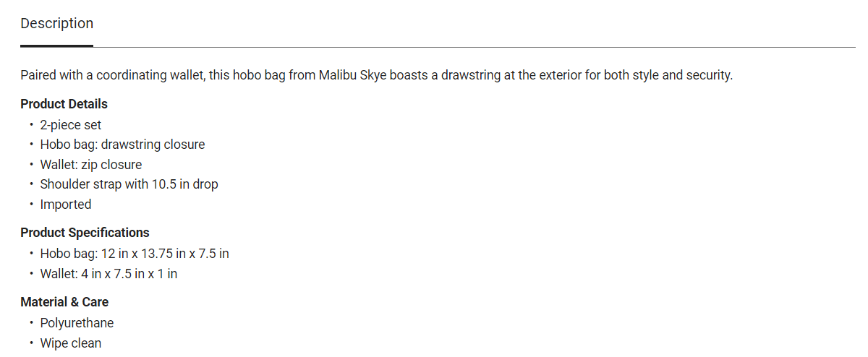This screenshot has width=868, height=357.
Task: Click the intro sentence about the hobo bag
Action: pos(376,75)
